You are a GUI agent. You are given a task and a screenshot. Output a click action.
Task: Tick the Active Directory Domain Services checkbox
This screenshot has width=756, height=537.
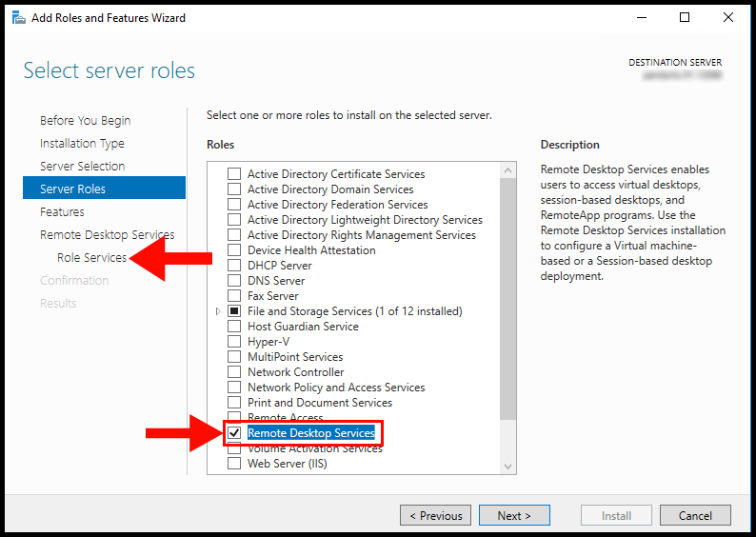(234, 189)
